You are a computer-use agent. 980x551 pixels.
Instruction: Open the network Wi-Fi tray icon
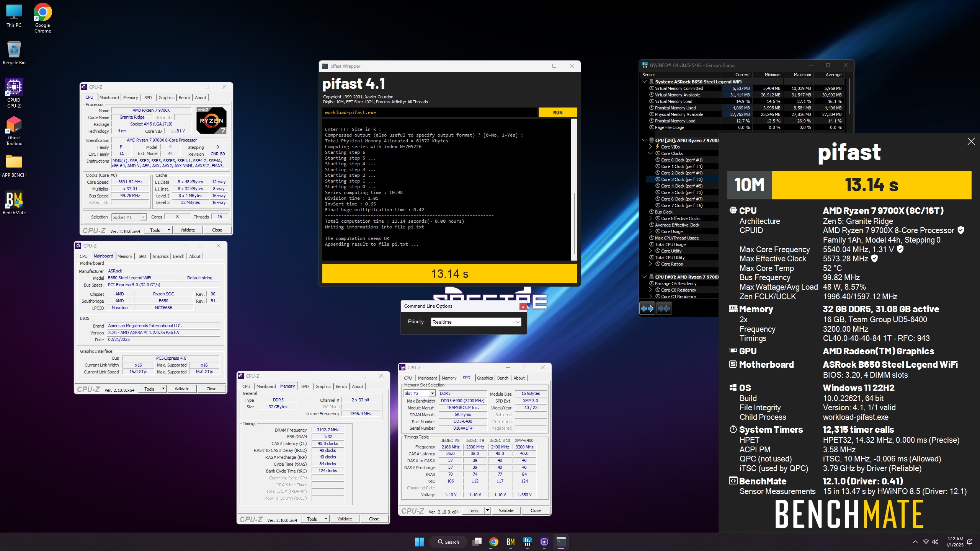(x=926, y=542)
